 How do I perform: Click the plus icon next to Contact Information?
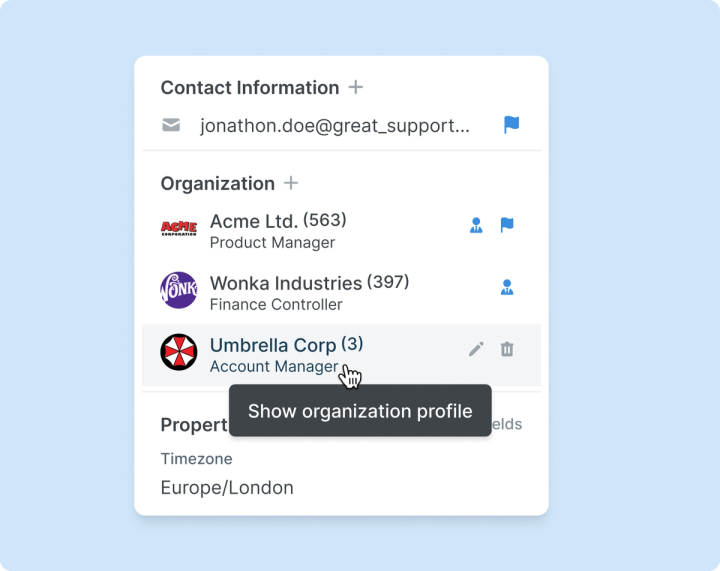click(x=355, y=87)
